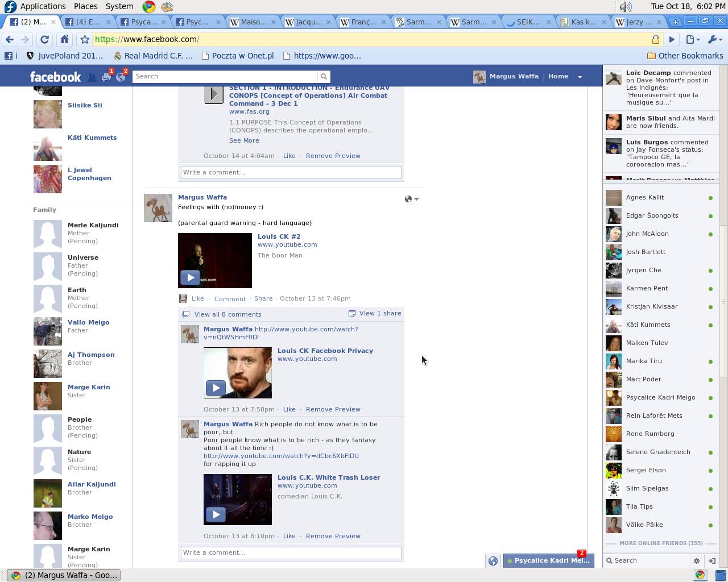Open Poczta w Onet.pl bookmark
The width and height of the screenshot is (728, 582).
[x=237, y=56]
